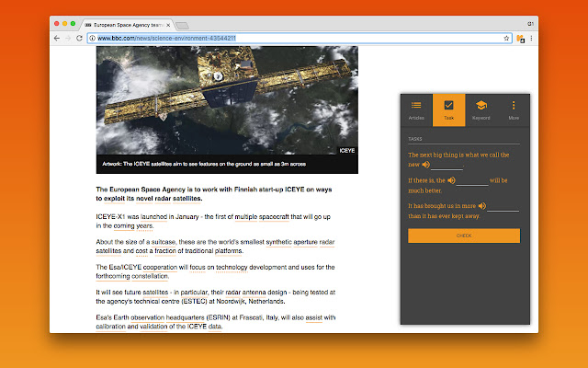This screenshot has height=368, width=588.
Task: Switch to the Keyword tab
Action: point(481,110)
